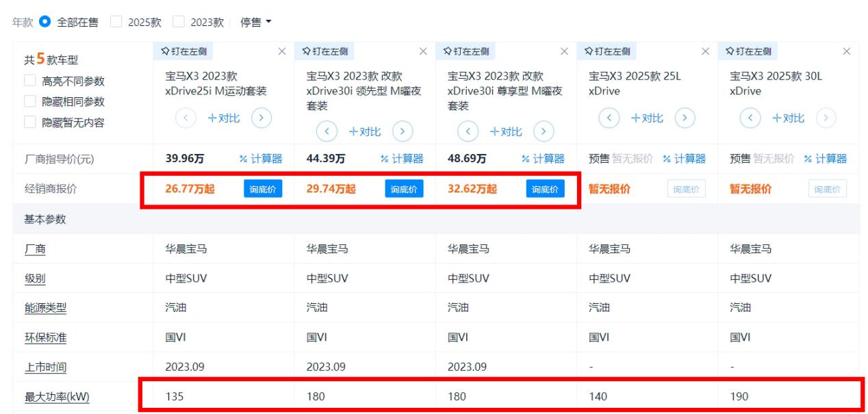
Task: Move 2025款 25L xDrive column left
Action: click(x=609, y=116)
